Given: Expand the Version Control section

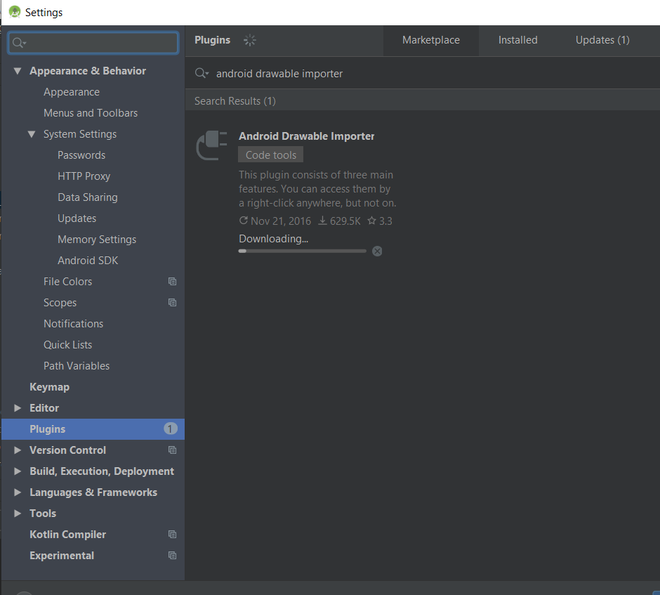Looking at the screenshot, I should tap(17, 450).
